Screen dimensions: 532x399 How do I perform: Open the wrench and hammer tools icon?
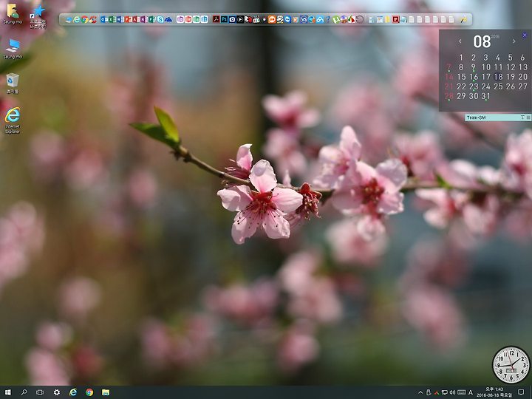coord(463,19)
